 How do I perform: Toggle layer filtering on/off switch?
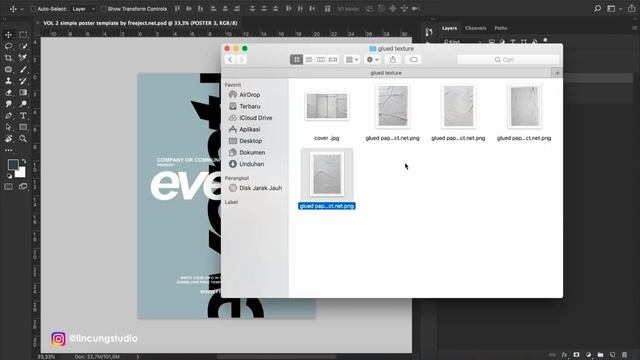click(545, 41)
